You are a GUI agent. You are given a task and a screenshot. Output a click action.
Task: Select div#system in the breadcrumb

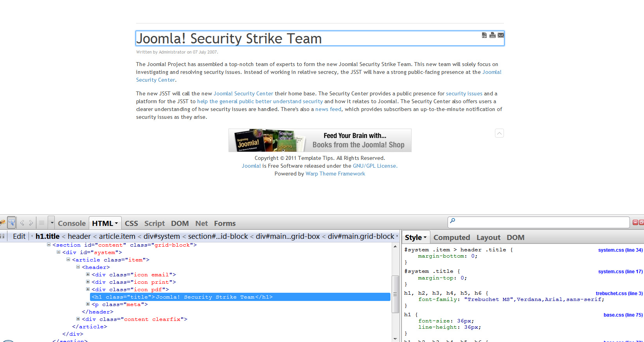(162, 236)
